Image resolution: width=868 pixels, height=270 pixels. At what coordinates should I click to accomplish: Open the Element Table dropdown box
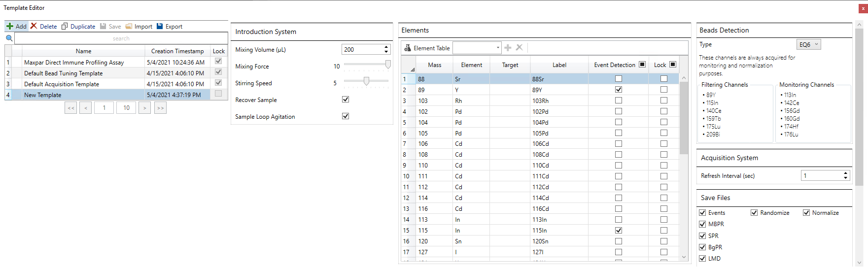point(477,48)
